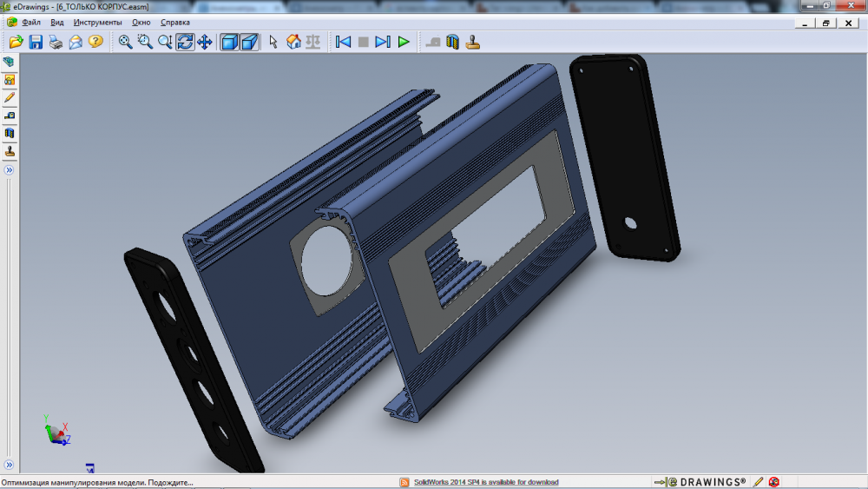Image resolution: width=868 pixels, height=489 pixels.
Task: Open a file with the folder icon
Action: (16, 42)
